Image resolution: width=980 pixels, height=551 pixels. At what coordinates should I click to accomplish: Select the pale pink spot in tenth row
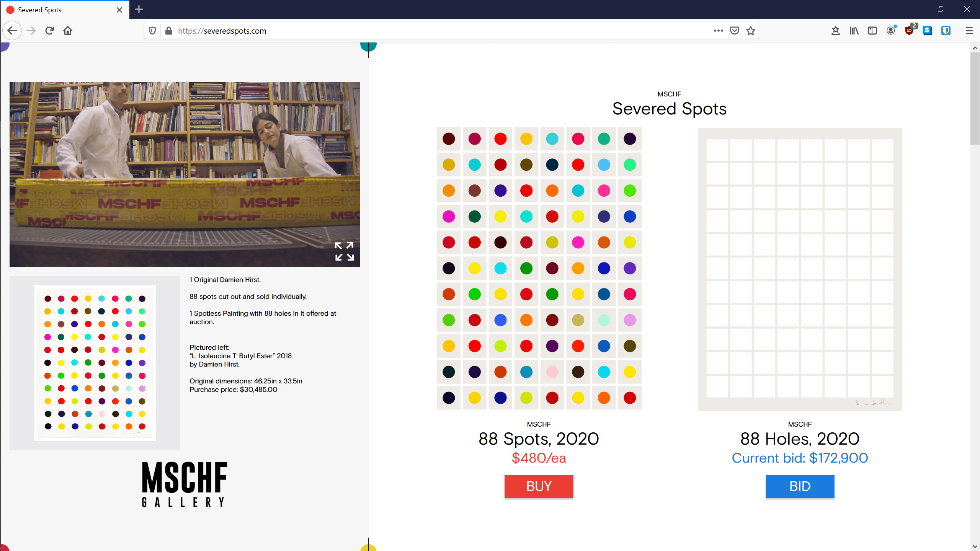tap(552, 372)
